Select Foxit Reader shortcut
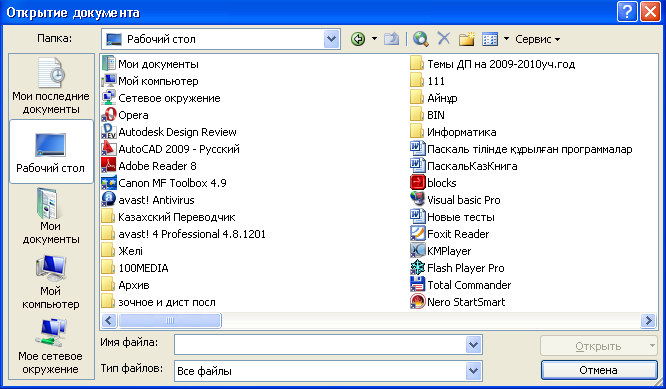 coord(450,234)
